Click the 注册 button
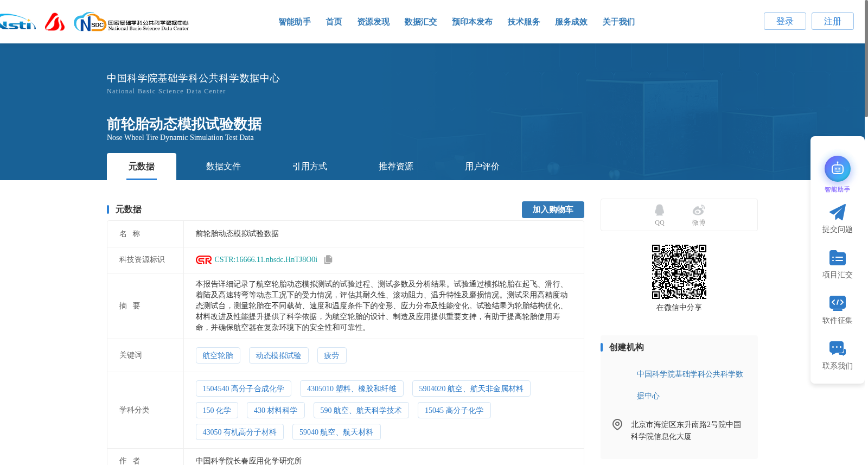 [833, 21]
